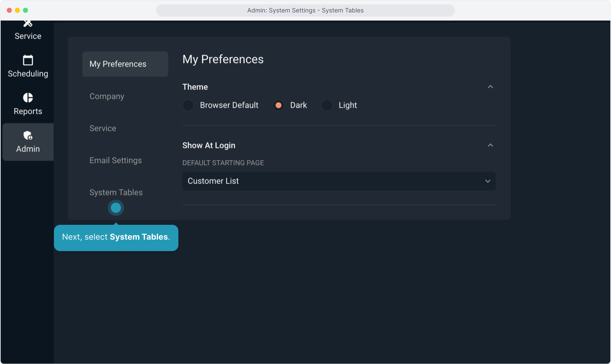Choose the Light theme radio button

click(x=327, y=105)
